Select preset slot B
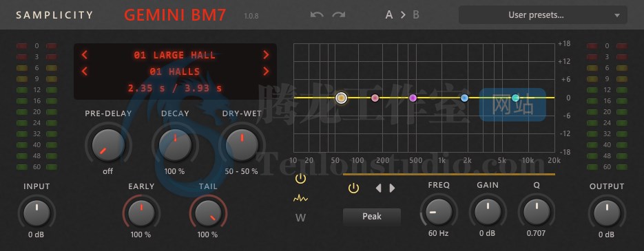This screenshot has height=251, width=644. coord(416,15)
